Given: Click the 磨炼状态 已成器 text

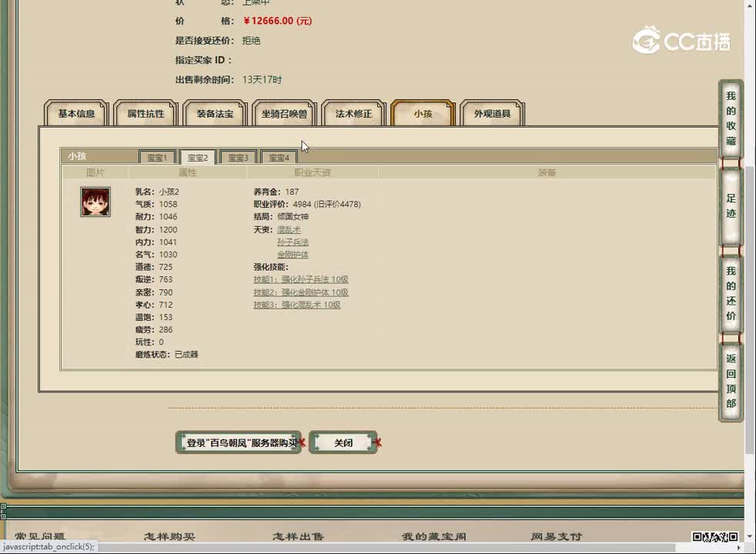Looking at the screenshot, I should pyautogui.click(x=167, y=355).
